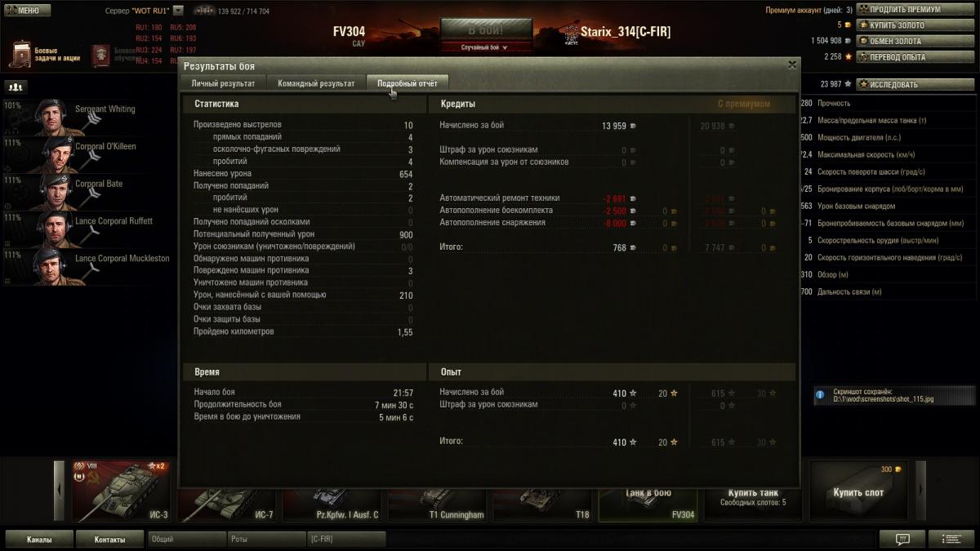Click the С премиумом column header
The width and height of the screenshot is (980, 551).
(744, 104)
